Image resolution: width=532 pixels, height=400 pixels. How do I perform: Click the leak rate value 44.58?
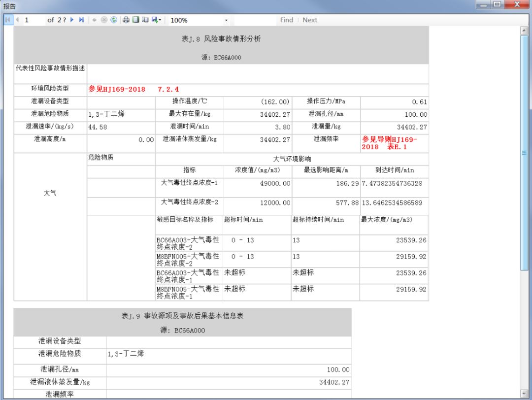coord(98,127)
